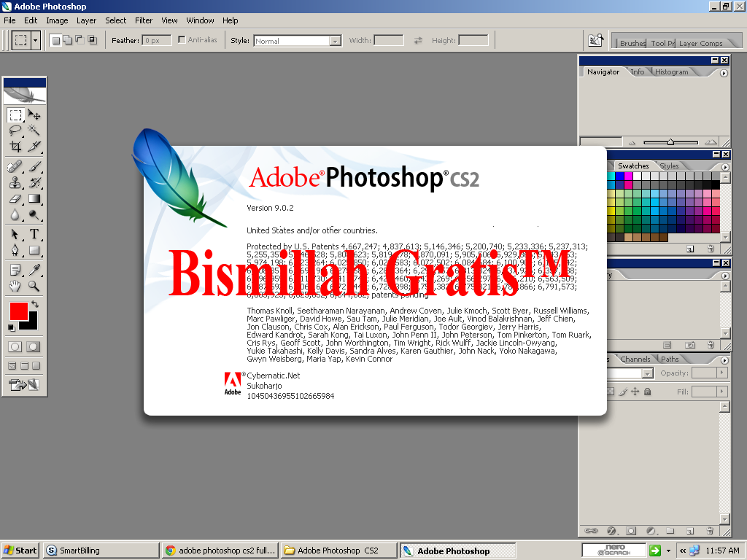Switch to the Histogram tab
The width and height of the screenshot is (747, 560).
[x=671, y=72]
